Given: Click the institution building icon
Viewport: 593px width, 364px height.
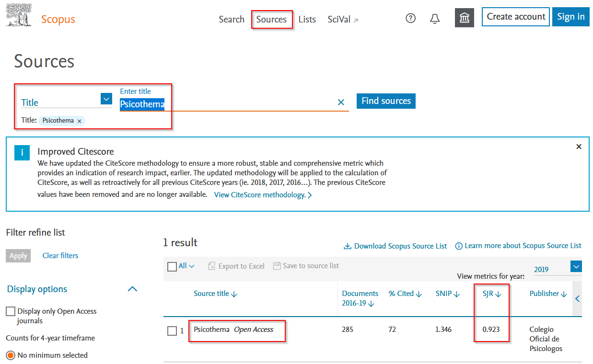Looking at the screenshot, I should click(x=464, y=18).
